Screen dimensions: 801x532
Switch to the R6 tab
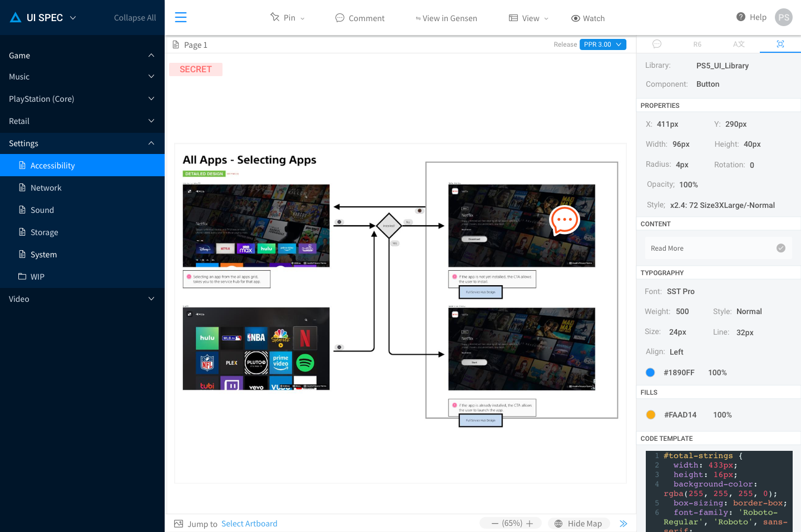[x=698, y=44]
